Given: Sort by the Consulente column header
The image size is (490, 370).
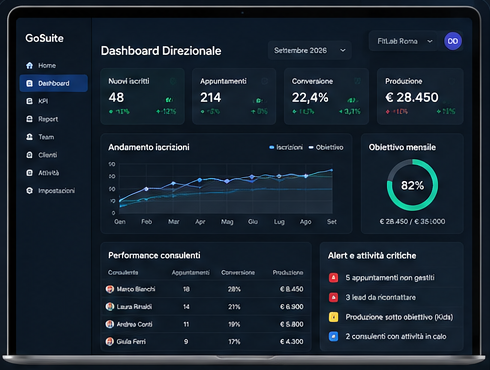Looking at the screenshot, I should (x=123, y=273).
